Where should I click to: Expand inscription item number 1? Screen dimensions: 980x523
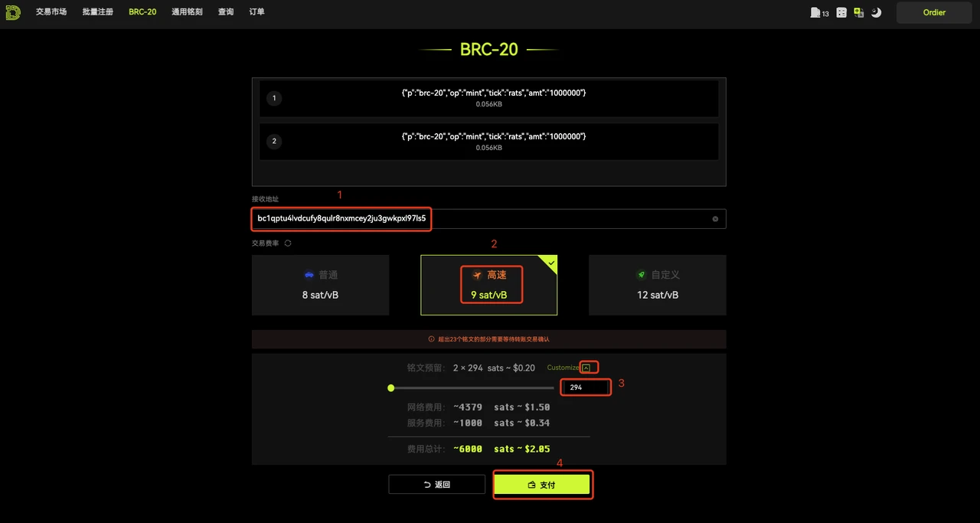click(x=488, y=98)
